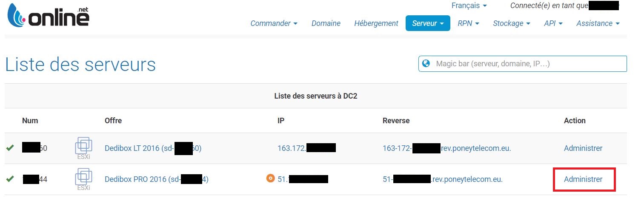Click the orange gear icon beside IP 51
Screen dimensions: 644x201
pyautogui.click(x=270, y=178)
